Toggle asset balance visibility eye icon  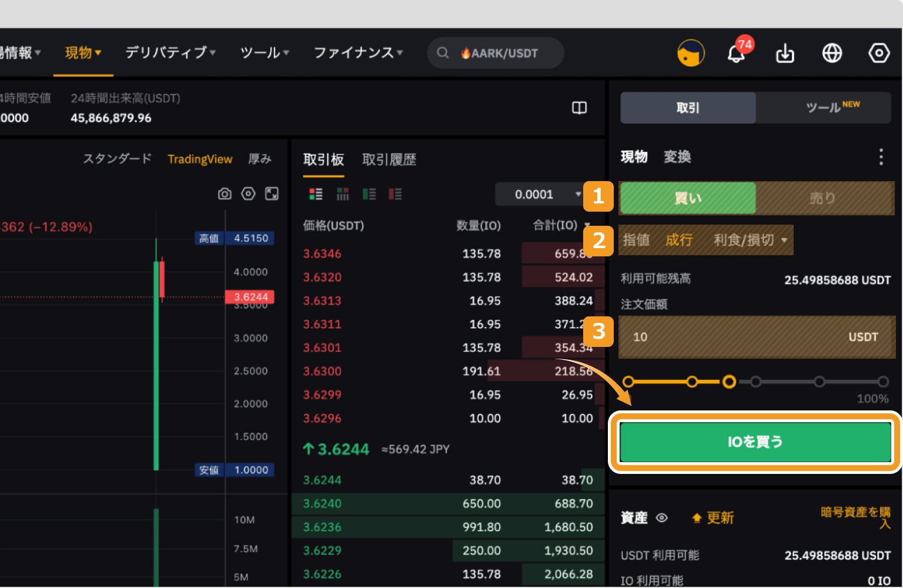pos(662,517)
